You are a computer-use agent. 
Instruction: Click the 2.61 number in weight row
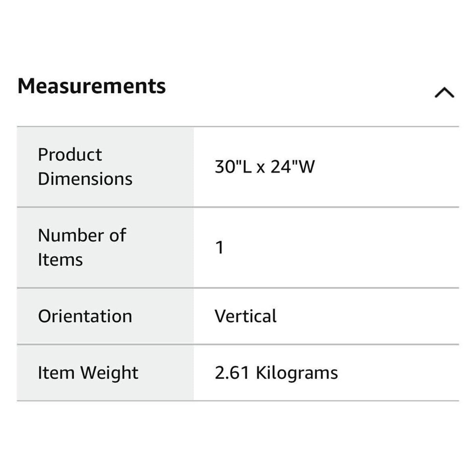coord(232,373)
